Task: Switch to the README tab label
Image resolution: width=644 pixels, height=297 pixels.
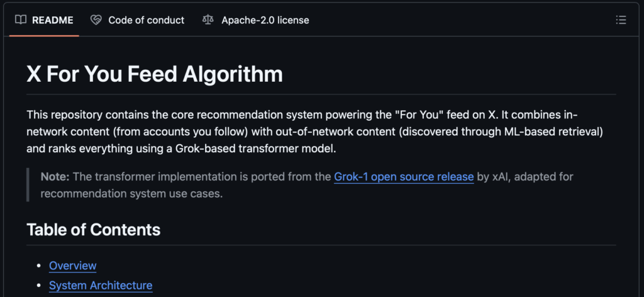Action: pos(52,20)
